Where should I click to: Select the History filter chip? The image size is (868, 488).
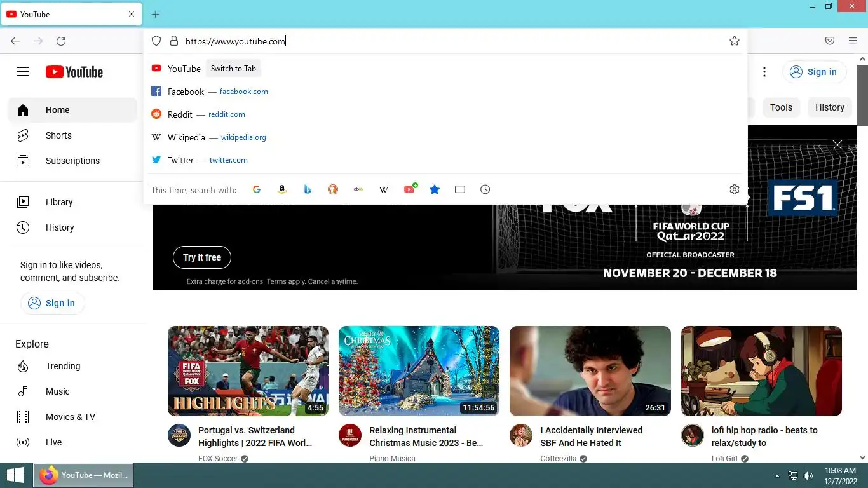point(830,107)
